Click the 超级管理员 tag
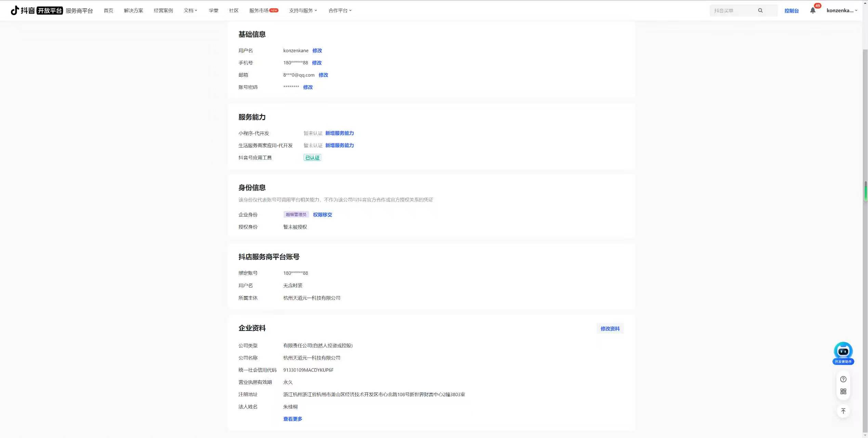868x438 pixels. (296, 215)
